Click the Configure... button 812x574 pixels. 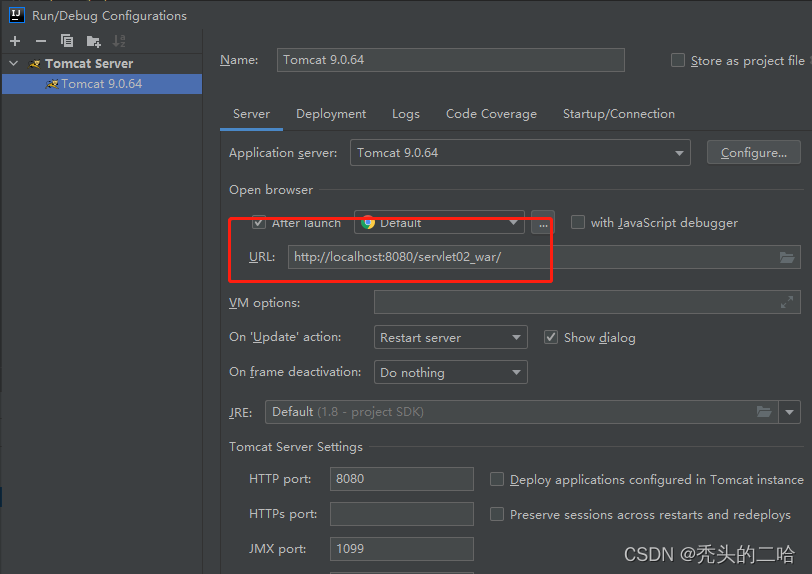click(x=753, y=153)
